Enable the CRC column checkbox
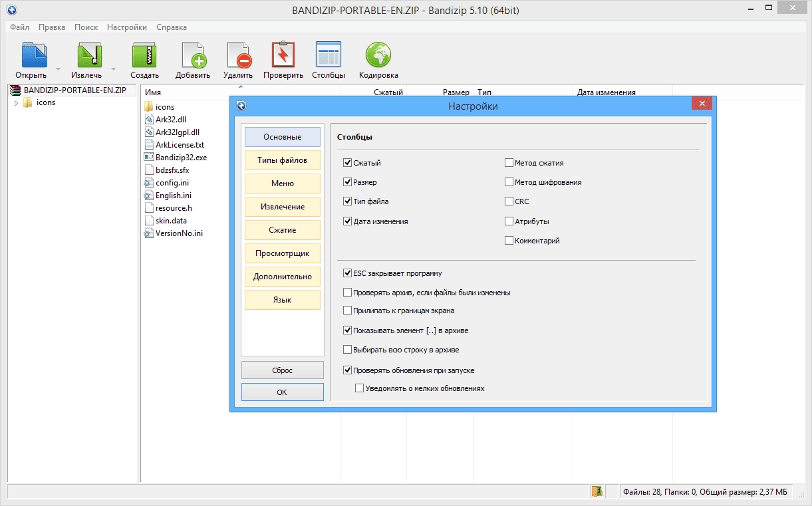Screen dimensions: 812x506 coord(509,201)
